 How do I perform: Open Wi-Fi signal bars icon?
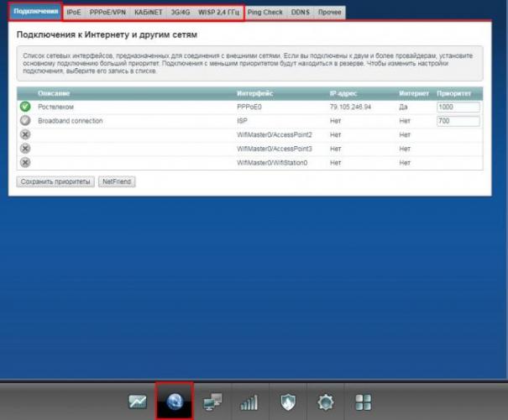249,402
